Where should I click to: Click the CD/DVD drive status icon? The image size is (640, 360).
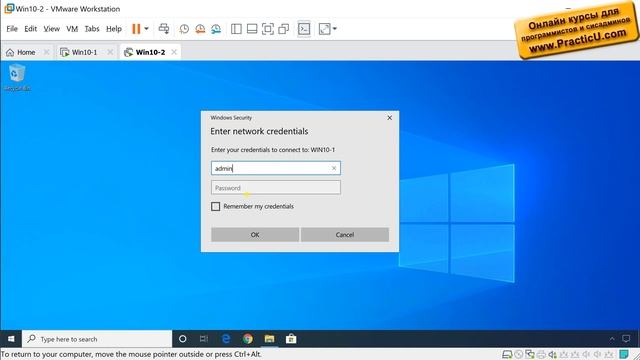(x=518, y=354)
